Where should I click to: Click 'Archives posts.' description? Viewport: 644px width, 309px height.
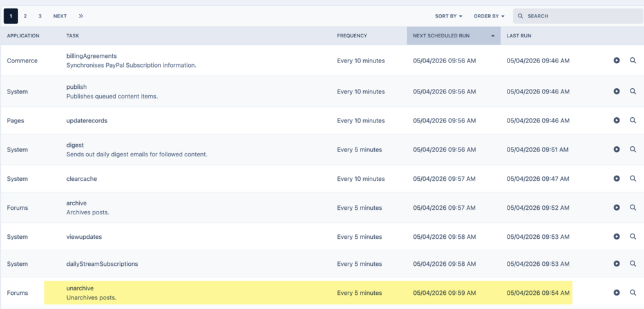88,212
